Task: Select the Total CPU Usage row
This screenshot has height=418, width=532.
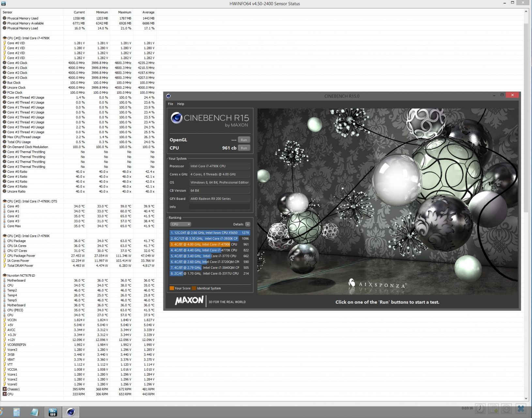Action: coord(78,142)
